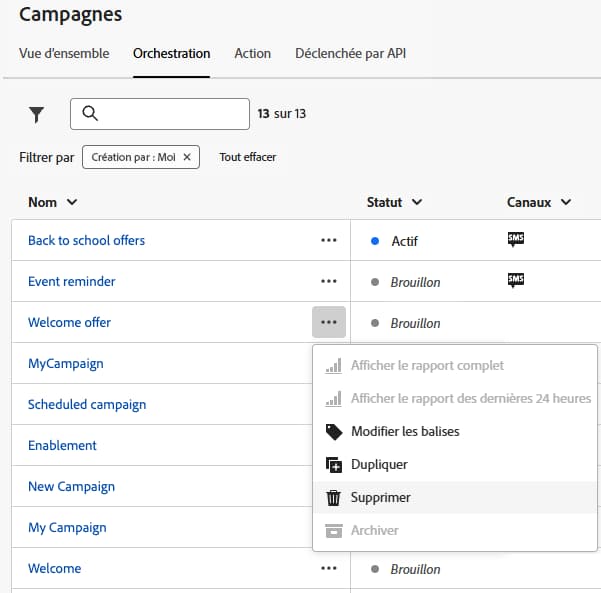Open the Scheduled campaign link

pos(87,404)
